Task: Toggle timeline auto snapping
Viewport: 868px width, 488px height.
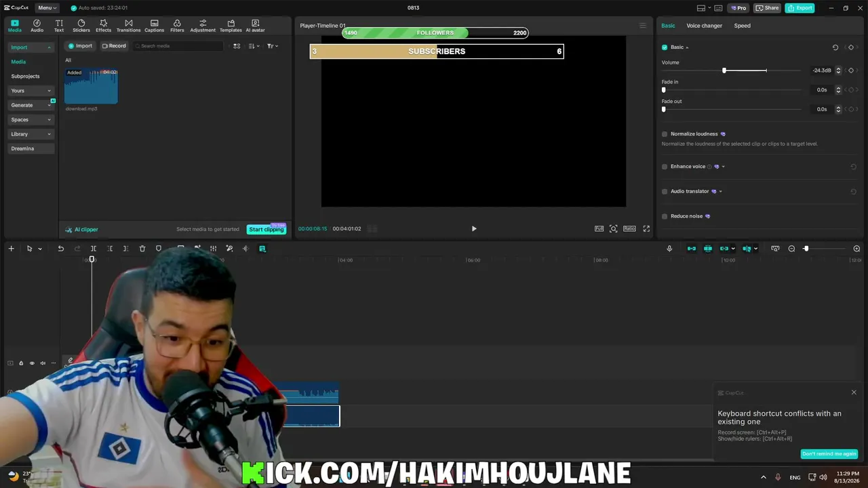Action: point(708,249)
